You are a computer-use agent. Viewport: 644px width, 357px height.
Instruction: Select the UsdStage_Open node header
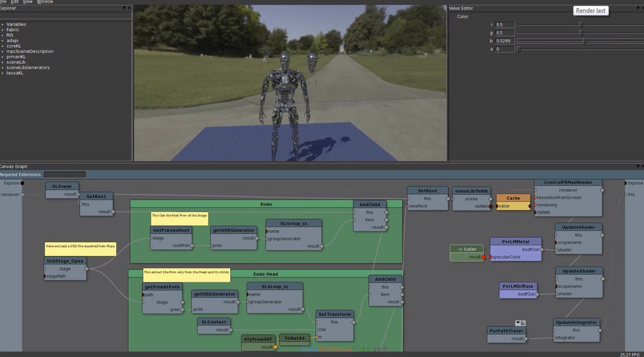[65, 261]
